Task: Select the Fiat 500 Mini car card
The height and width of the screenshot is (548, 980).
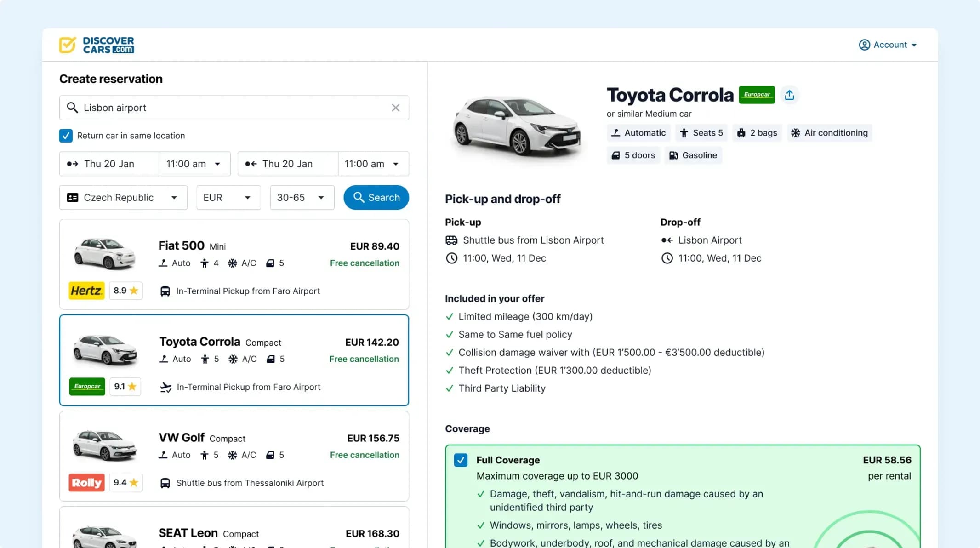Action: click(x=234, y=264)
